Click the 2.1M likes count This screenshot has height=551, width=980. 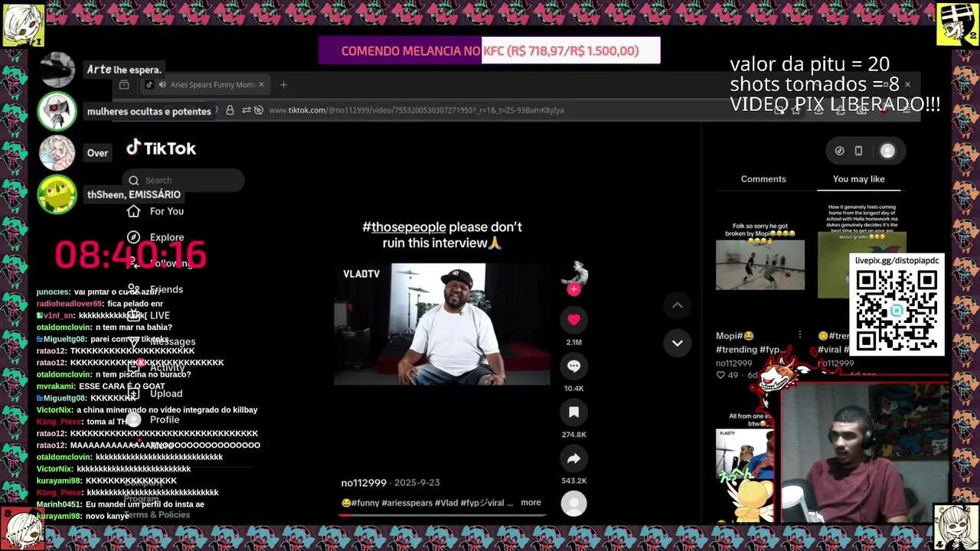(573, 342)
